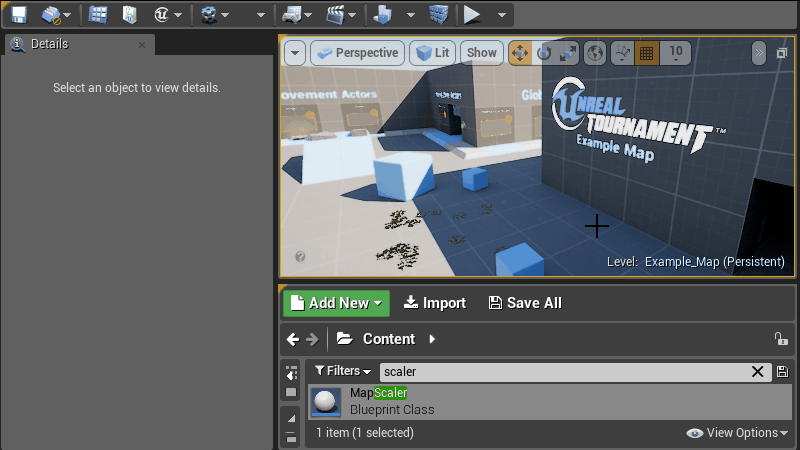
Task: Select the Scale transform mode
Action: click(x=567, y=53)
